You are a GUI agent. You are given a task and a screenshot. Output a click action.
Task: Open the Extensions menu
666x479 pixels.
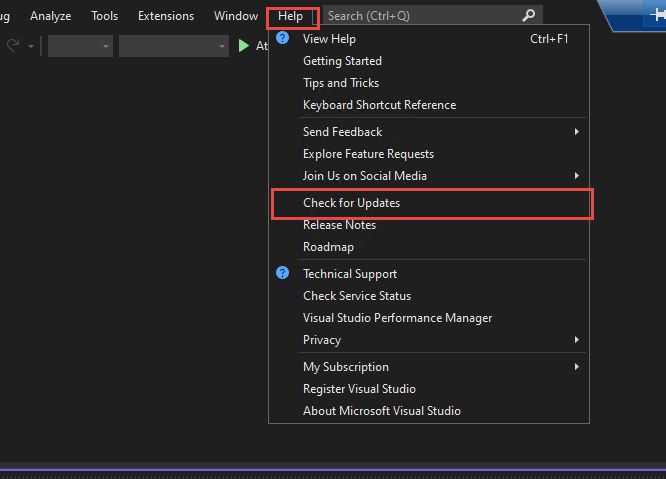pyautogui.click(x=166, y=16)
